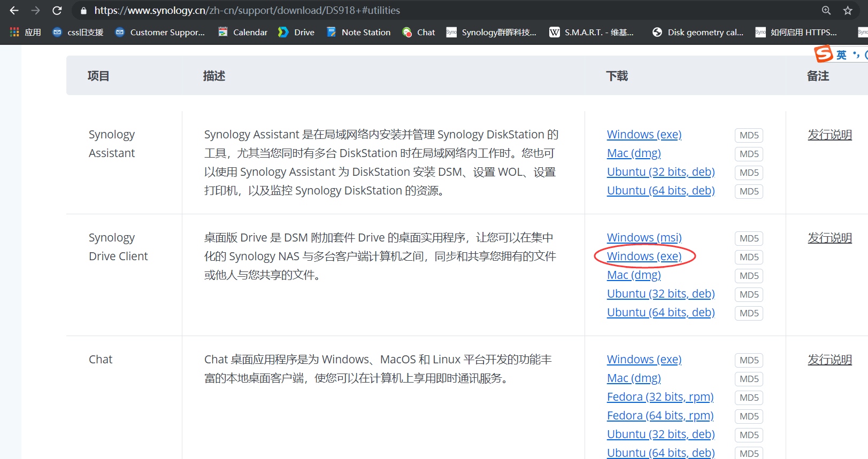Download Synology Drive Client Windows (msi)
868x459 pixels.
644,238
